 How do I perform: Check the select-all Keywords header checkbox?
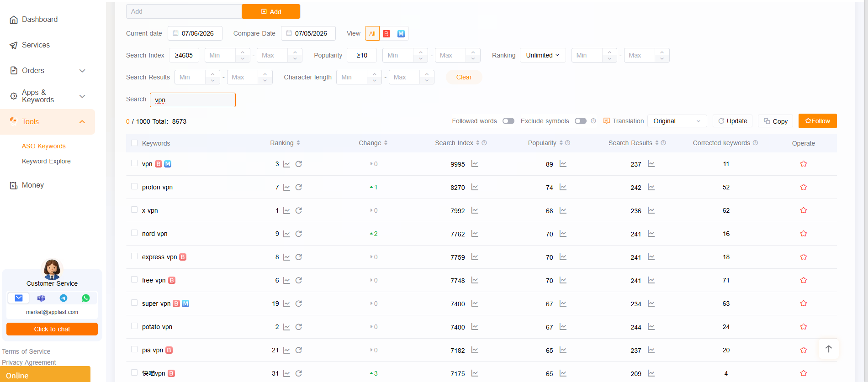pyautogui.click(x=134, y=143)
